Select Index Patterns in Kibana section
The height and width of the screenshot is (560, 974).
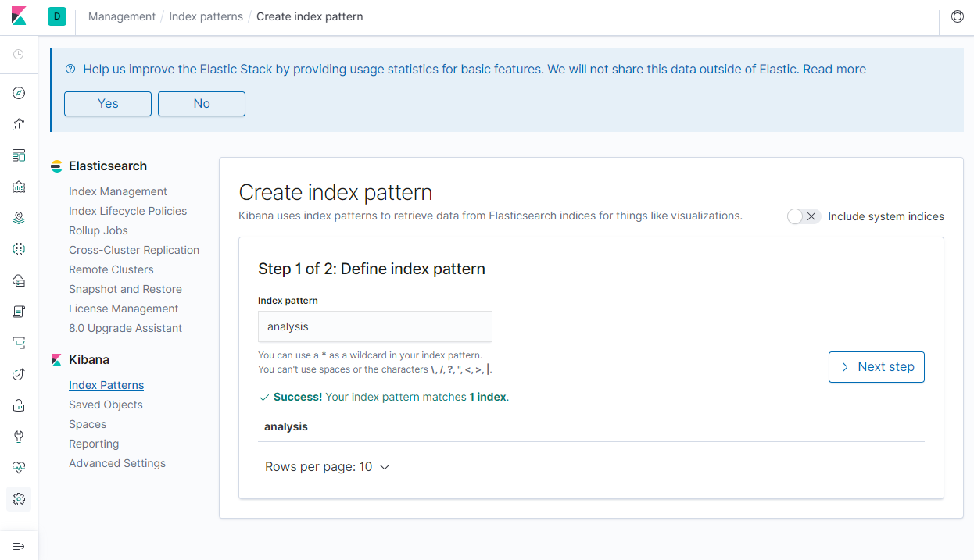[x=106, y=385]
